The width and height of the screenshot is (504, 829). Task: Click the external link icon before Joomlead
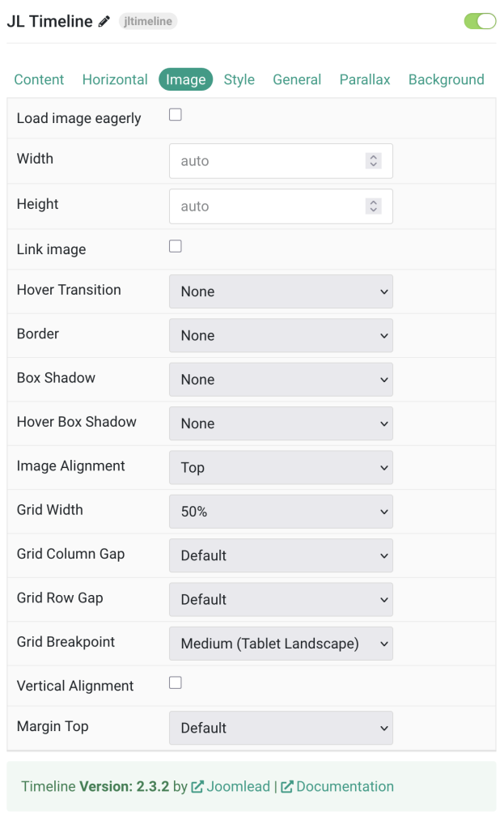coord(197,786)
